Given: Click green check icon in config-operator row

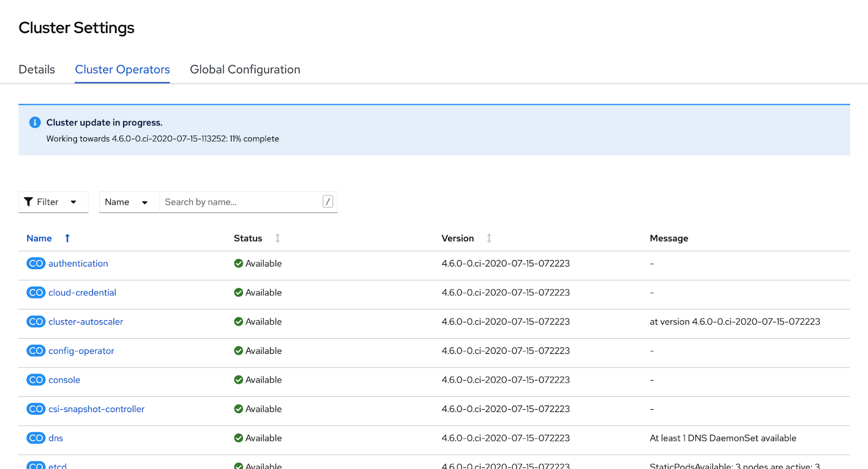Looking at the screenshot, I should point(239,351).
